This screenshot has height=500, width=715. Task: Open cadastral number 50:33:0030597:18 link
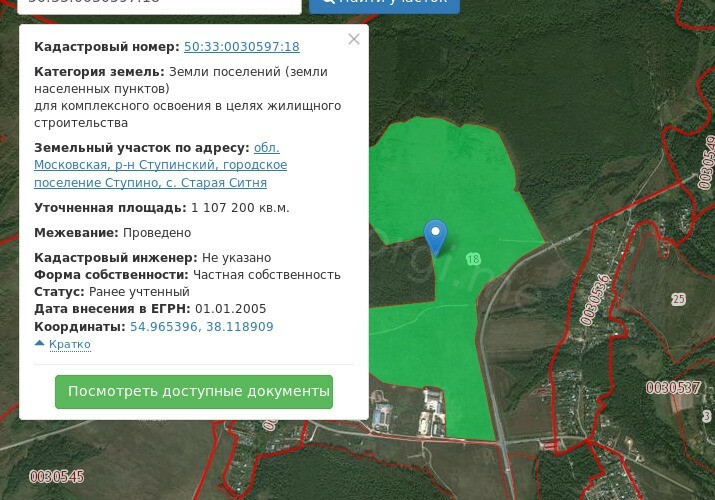(x=241, y=47)
